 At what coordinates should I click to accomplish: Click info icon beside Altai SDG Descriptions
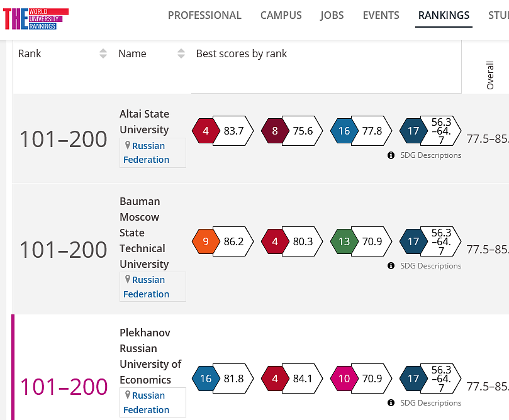pyautogui.click(x=391, y=155)
